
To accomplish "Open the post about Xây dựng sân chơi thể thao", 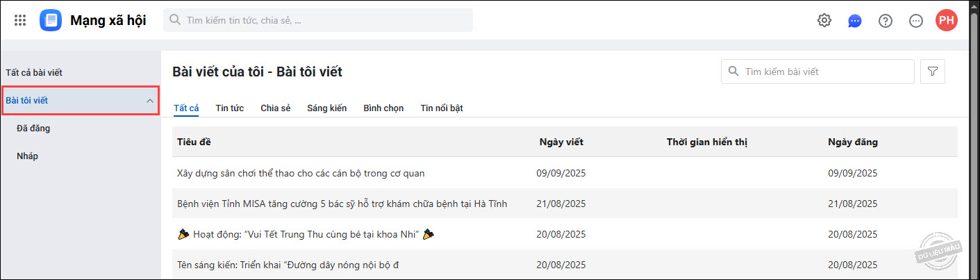I will 301,173.
